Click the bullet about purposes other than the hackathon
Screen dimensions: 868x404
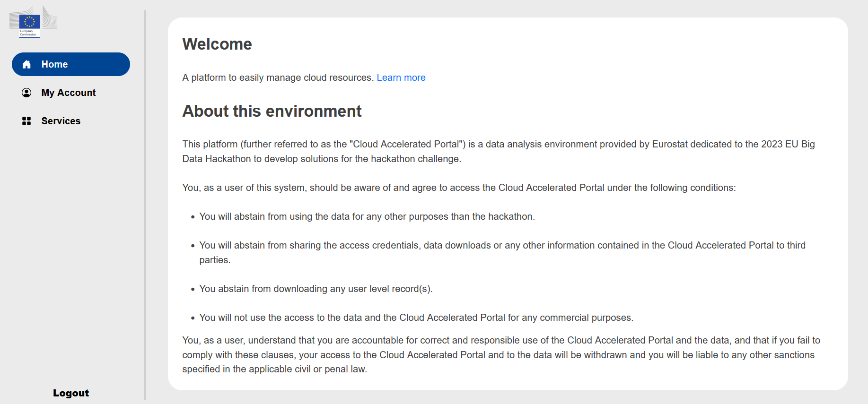[x=367, y=216]
